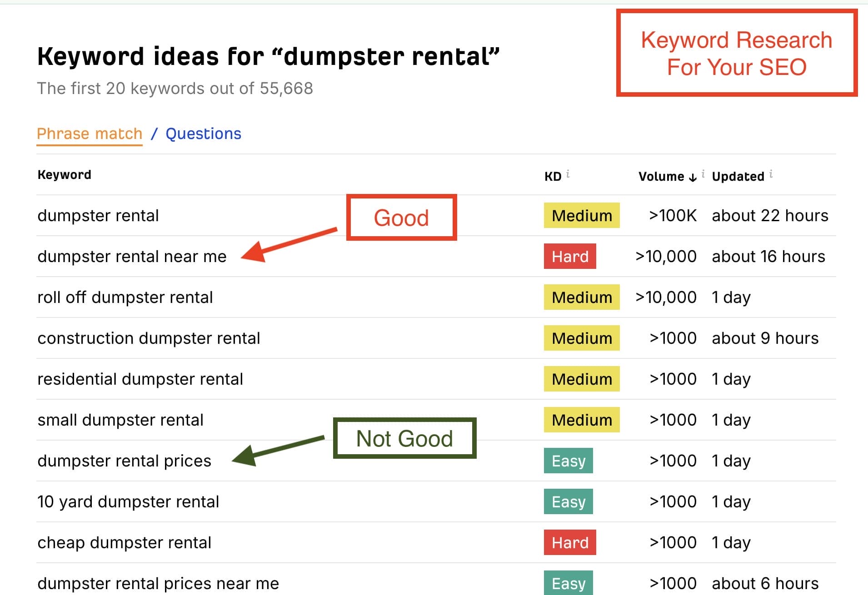The height and width of the screenshot is (595, 868).
Task: Click the 'dumpster rental prices' keyword
Action: [124, 461]
